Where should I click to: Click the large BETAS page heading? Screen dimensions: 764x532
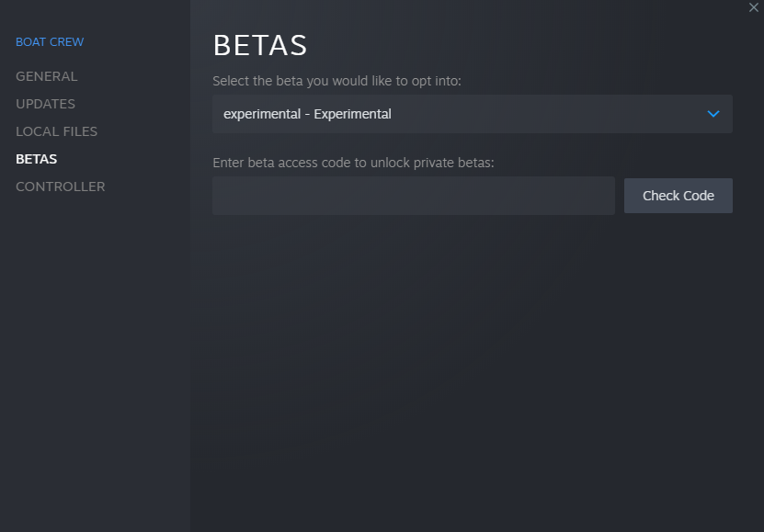pos(260,45)
